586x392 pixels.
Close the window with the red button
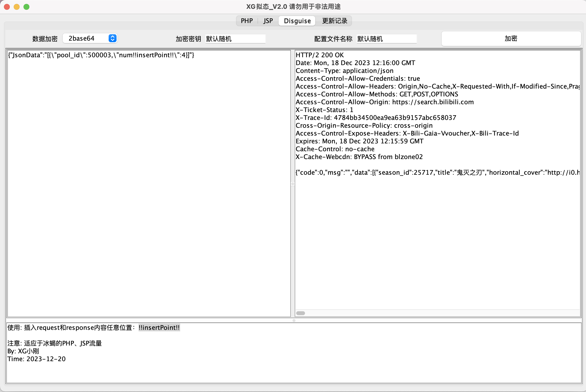(7, 7)
